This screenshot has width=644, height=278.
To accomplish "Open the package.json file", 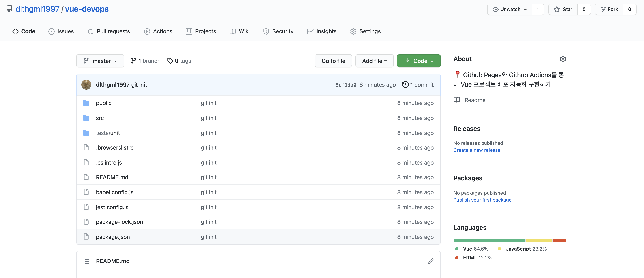I will [113, 237].
